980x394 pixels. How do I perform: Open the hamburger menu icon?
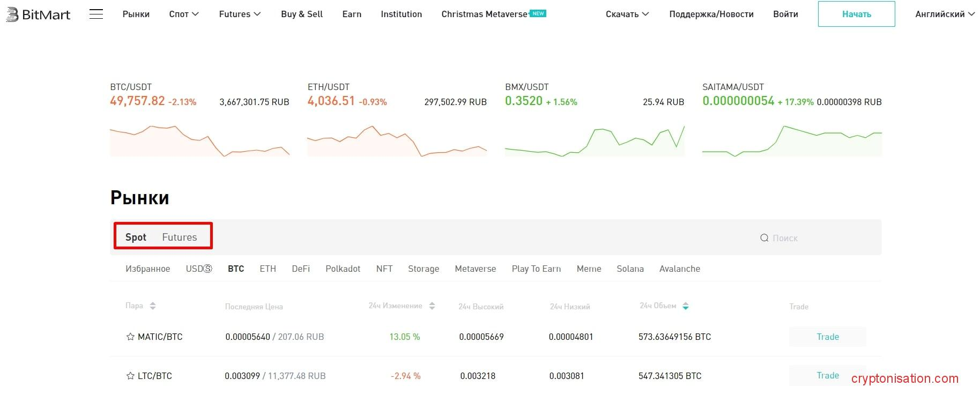click(x=96, y=14)
